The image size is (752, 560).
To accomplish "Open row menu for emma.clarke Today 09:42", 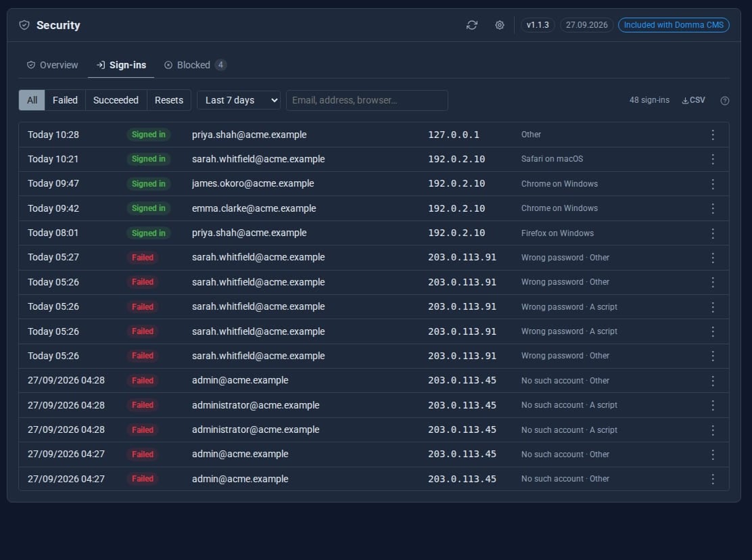I will click(x=713, y=208).
